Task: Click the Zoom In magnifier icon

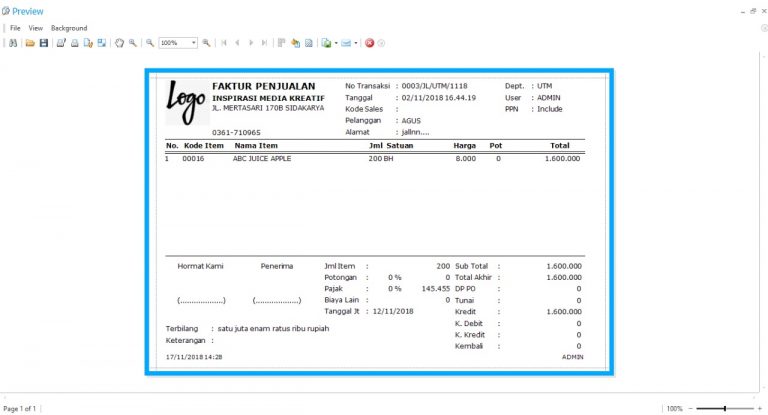Action: pyautogui.click(x=206, y=43)
